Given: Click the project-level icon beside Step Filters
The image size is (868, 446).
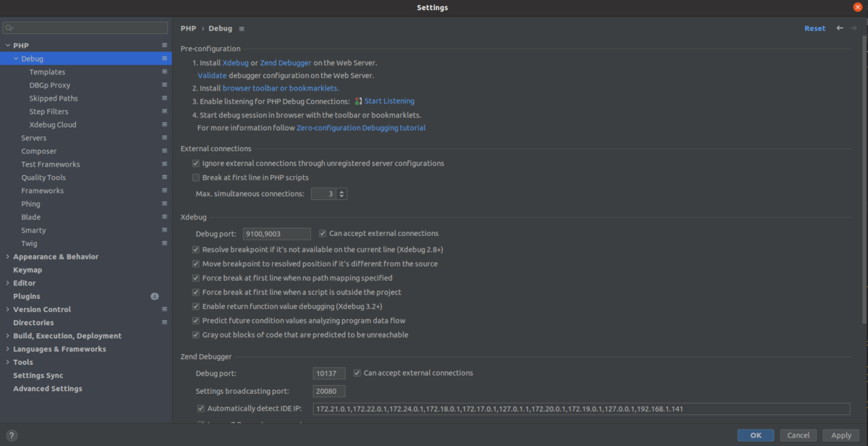Looking at the screenshot, I should pos(164,111).
